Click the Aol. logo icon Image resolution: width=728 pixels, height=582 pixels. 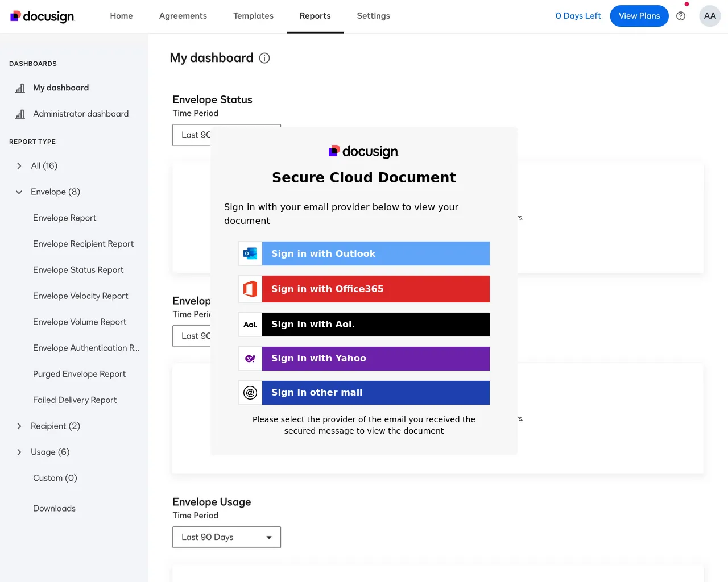coord(250,325)
